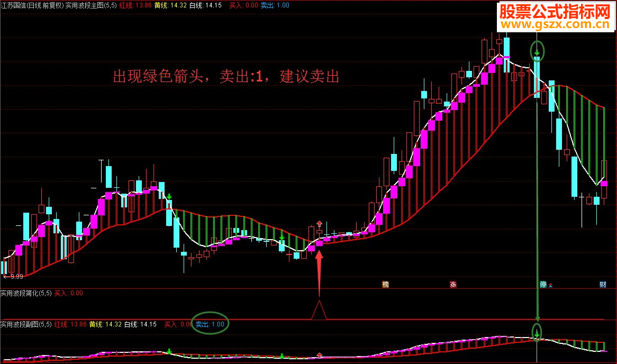Click the first green arrow in the 副图 panel
The height and width of the screenshot is (364, 617).
[x=169, y=351]
